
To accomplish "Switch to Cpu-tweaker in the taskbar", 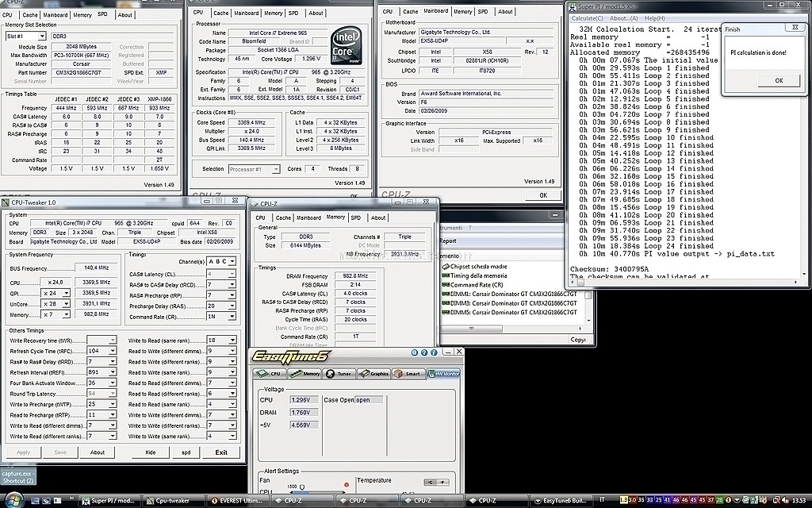I will pyautogui.click(x=173, y=501).
